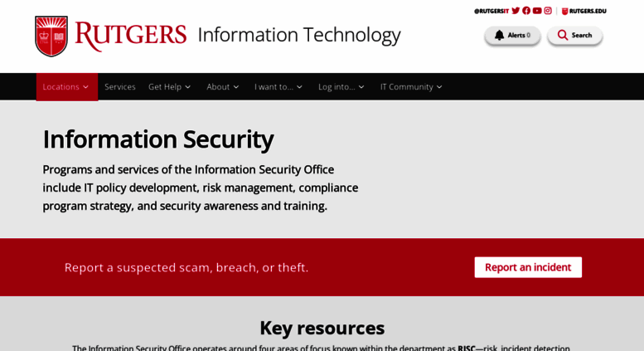Click the Rutgers wordmark in header
The width and height of the screenshot is (644, 351).
tap(131, 37)
